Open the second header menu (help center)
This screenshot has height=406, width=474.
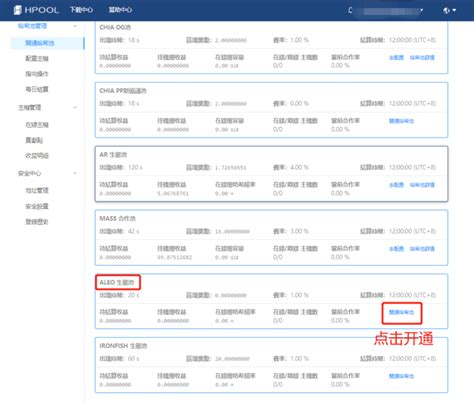click(x=120, y=10)
